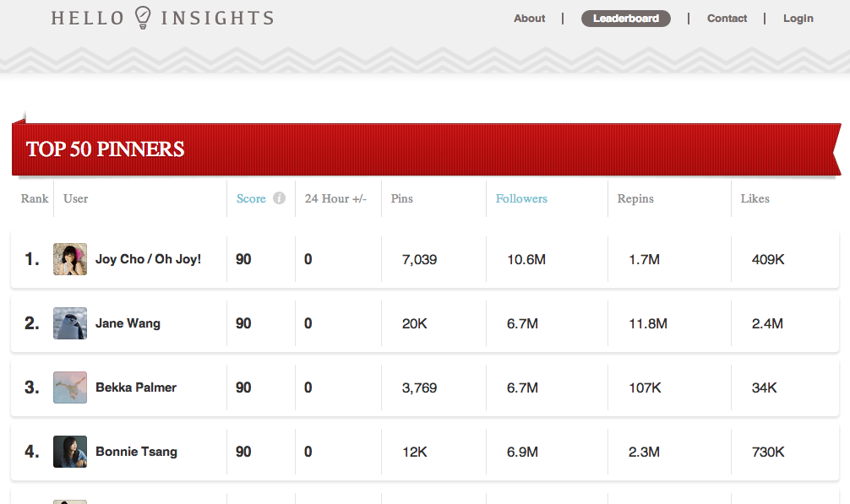Click Joy Cho's likes value 409K
The height and width of the screenshot is (504, 850).
pyautogui.click(x=767, y=260)
